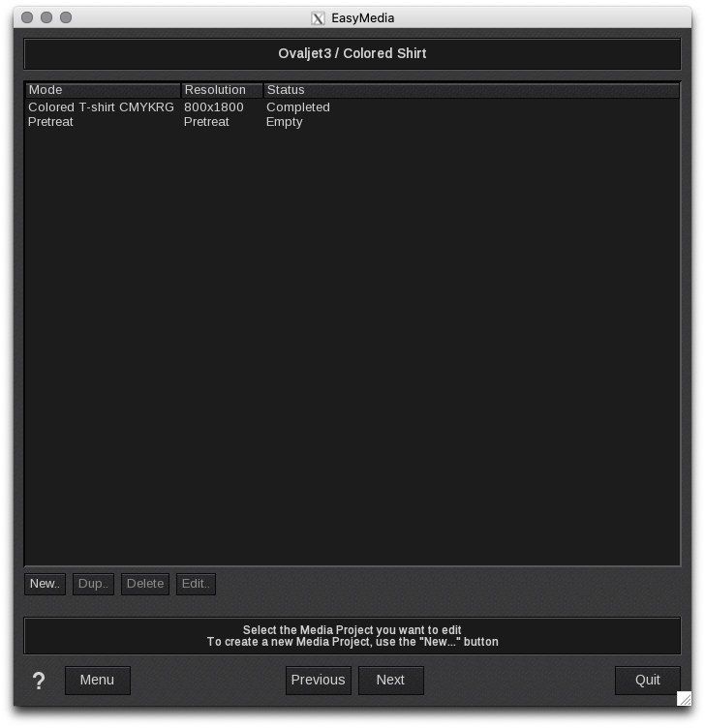
Task: Open the Menu button
Action: tap(97, 680)
